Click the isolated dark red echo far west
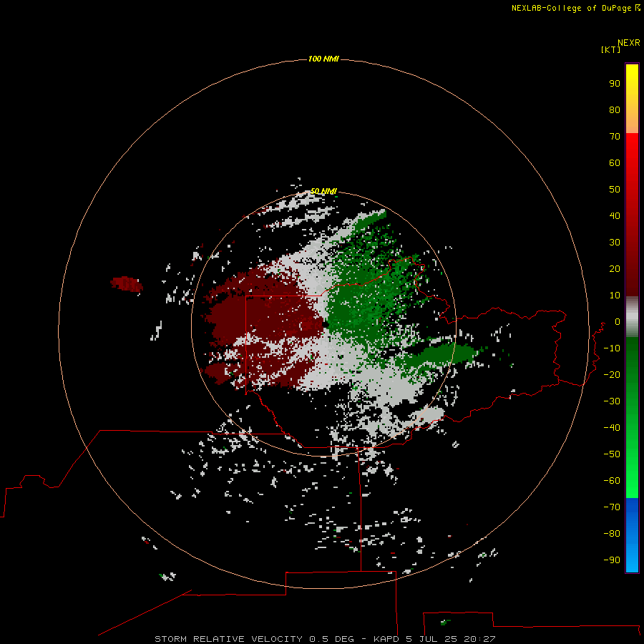The height and width of the screenshot is (644, 644). (127, 284)
